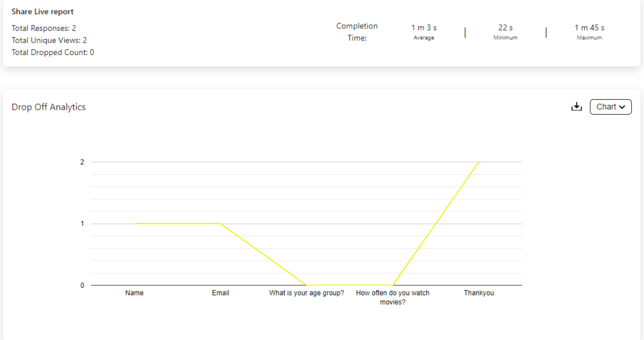Click the yellow line point above Email
This screenshot has width=644, height=340.
[220, 223]
